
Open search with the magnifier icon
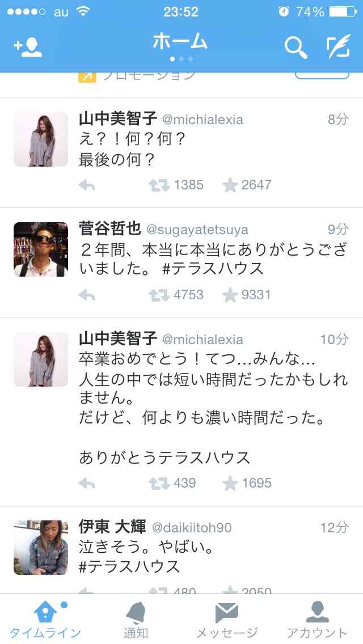pyautogui.click(x=296, y=48)
